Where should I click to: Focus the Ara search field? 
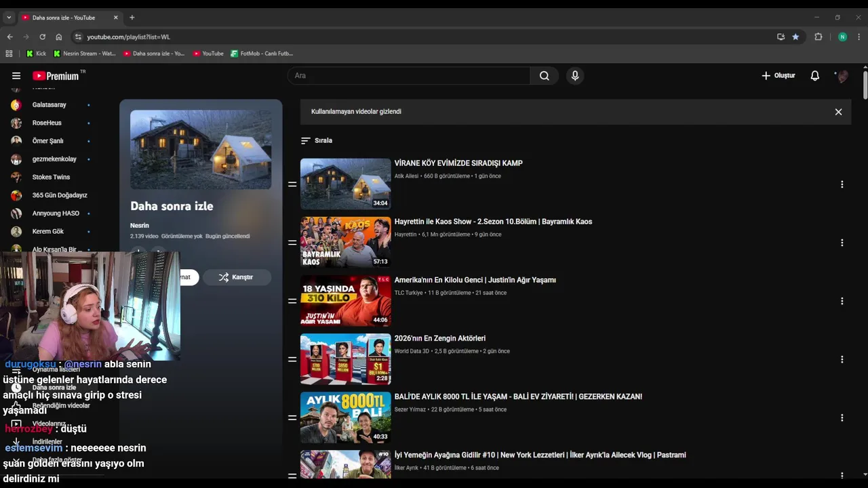pyautogui.click(x=410, y=76)
